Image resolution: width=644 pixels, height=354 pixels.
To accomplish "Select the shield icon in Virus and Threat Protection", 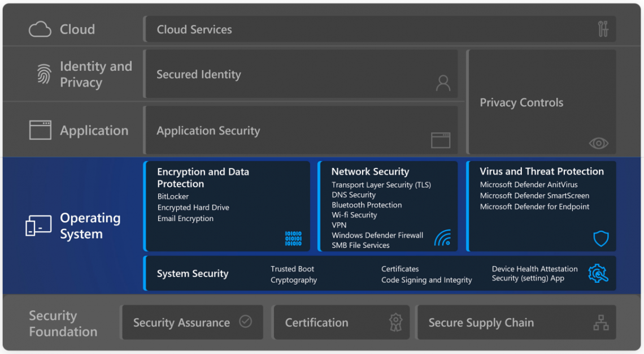I will (x=601, y=239).
